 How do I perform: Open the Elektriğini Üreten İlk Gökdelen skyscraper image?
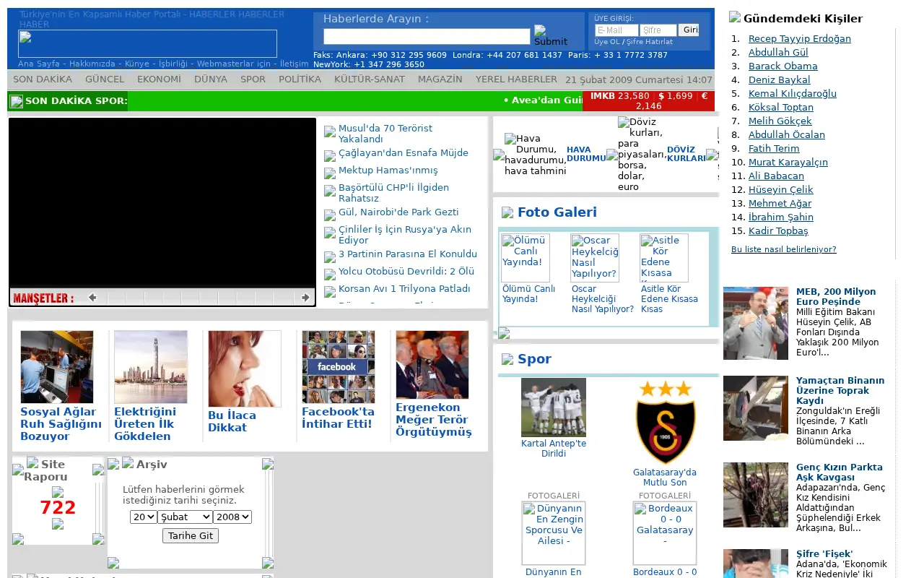click(151, 367)
